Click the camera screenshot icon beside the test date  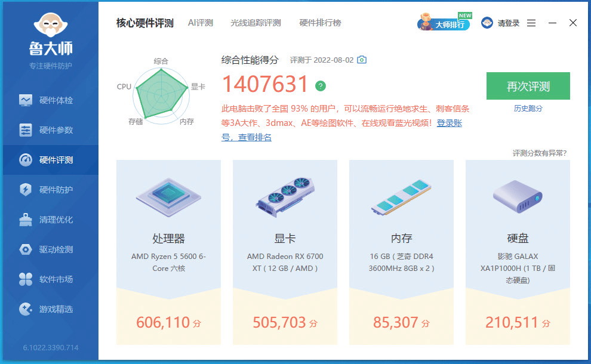pyautogui.click(x=362, y=60)
